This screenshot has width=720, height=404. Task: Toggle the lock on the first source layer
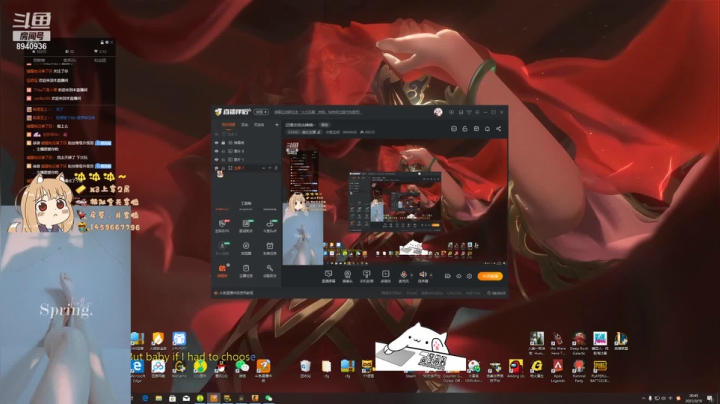(x=224, y=143)
